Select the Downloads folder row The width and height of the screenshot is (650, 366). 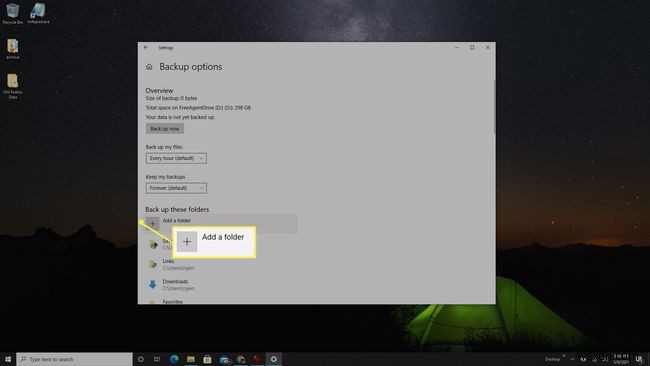tap(221, 285)
